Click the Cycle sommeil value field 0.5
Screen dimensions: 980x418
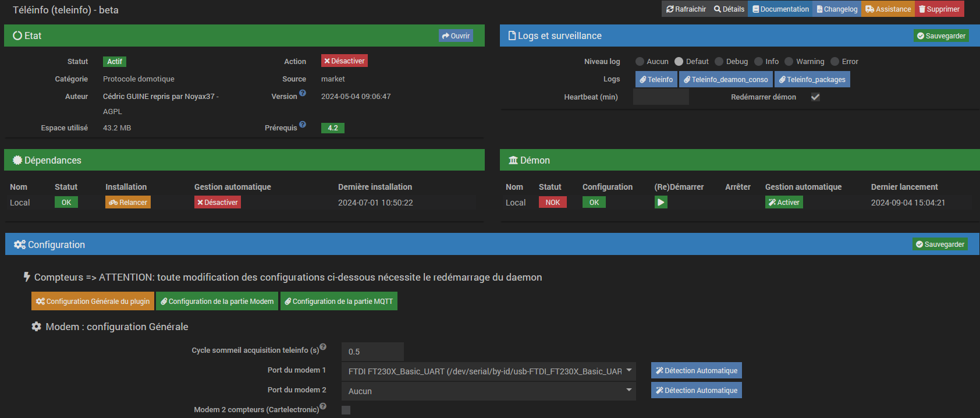[372, 352]
